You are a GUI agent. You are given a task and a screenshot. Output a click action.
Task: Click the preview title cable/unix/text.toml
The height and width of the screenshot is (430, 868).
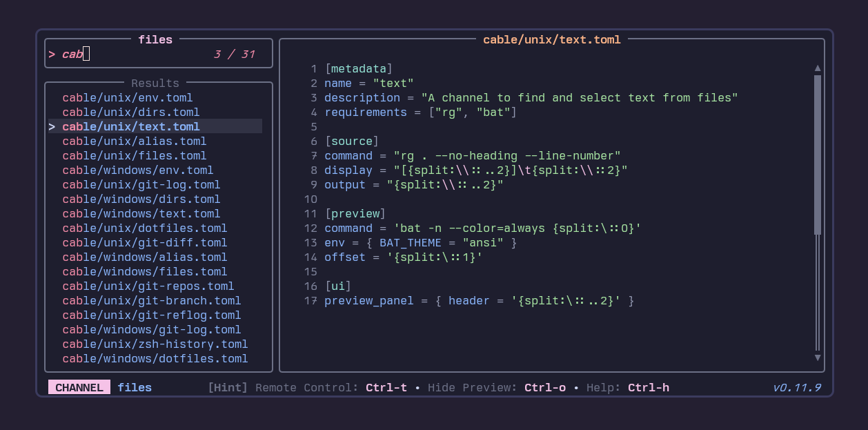[x=551, y=39]
